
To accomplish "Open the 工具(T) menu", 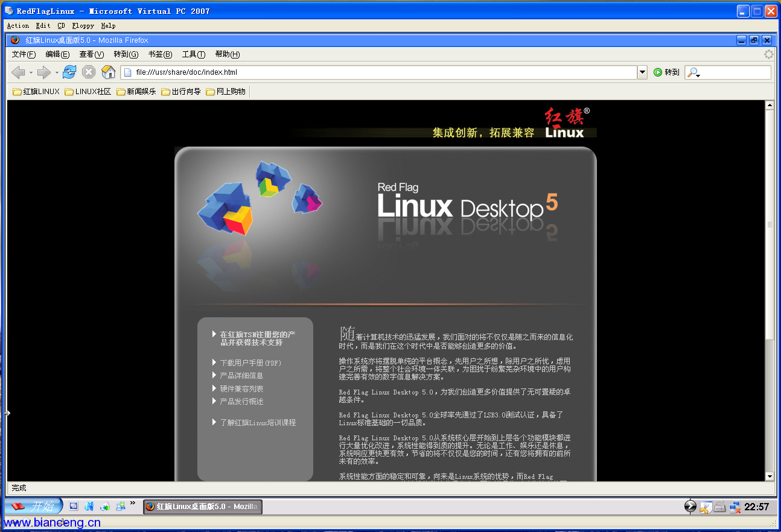I will pyautogui.click(x=194, y=54).
